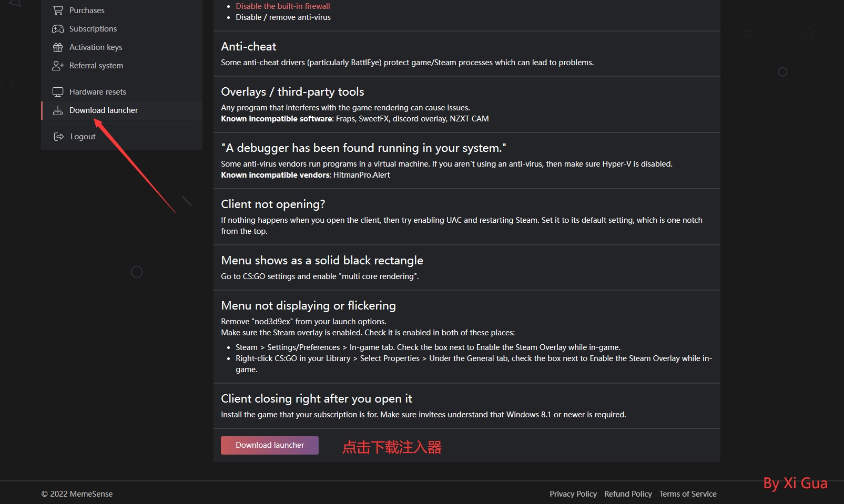The image size is (844, 504).
Task: Click the Referral system user-plus icon
Action: tap(58, 66)
